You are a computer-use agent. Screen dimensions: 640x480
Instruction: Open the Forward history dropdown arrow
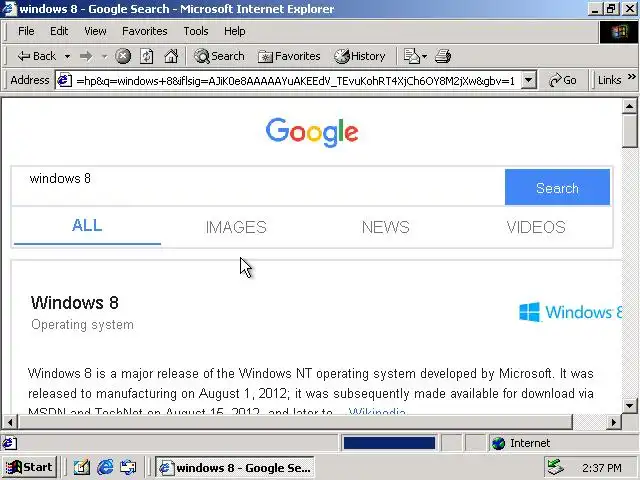(x=104, y=56)
